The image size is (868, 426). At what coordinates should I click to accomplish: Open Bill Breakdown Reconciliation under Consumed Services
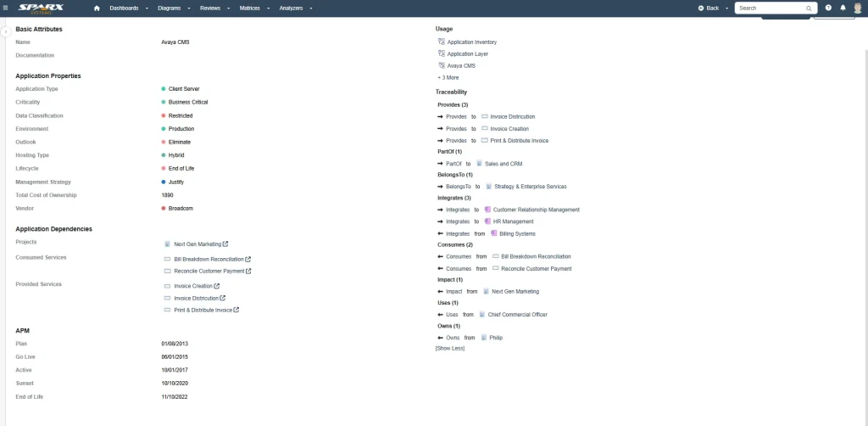pyautogui.click(x=209, y=260)
